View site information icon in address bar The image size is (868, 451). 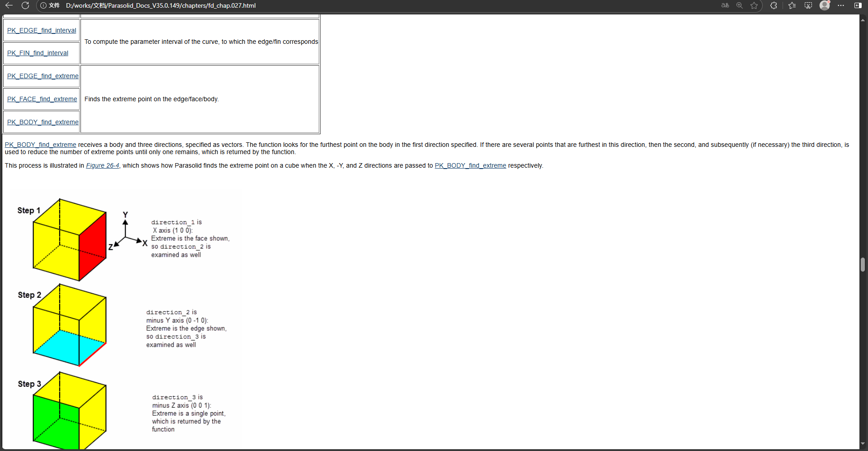click(43, 5)
